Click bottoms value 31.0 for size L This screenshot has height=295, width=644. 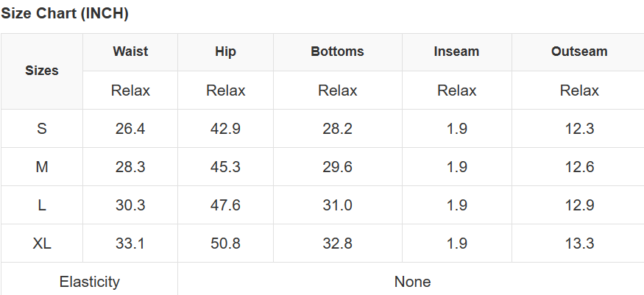337,205
